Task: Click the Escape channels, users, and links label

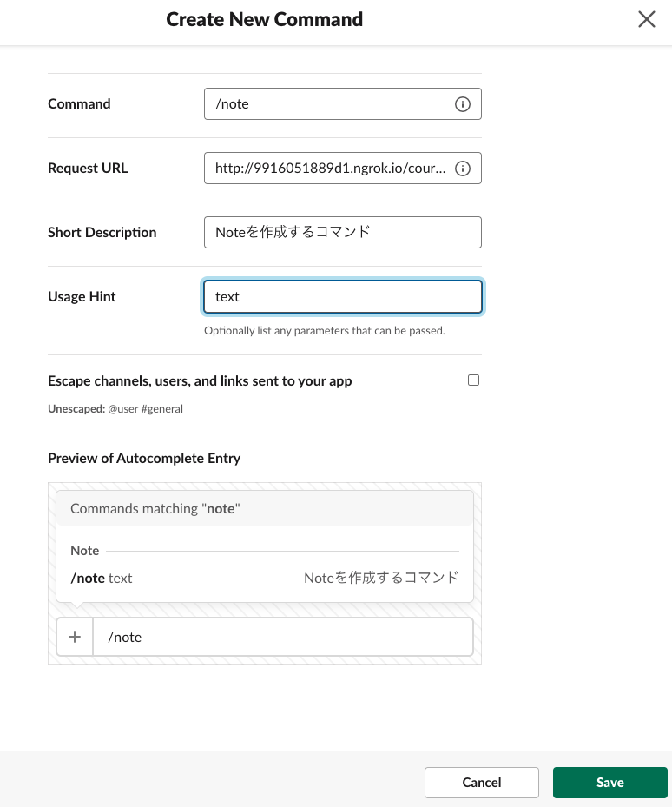Action: [200, 380]
